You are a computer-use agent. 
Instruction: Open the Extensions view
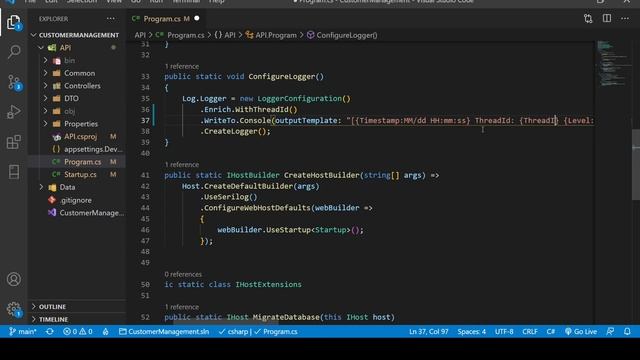tap(14, 142)
